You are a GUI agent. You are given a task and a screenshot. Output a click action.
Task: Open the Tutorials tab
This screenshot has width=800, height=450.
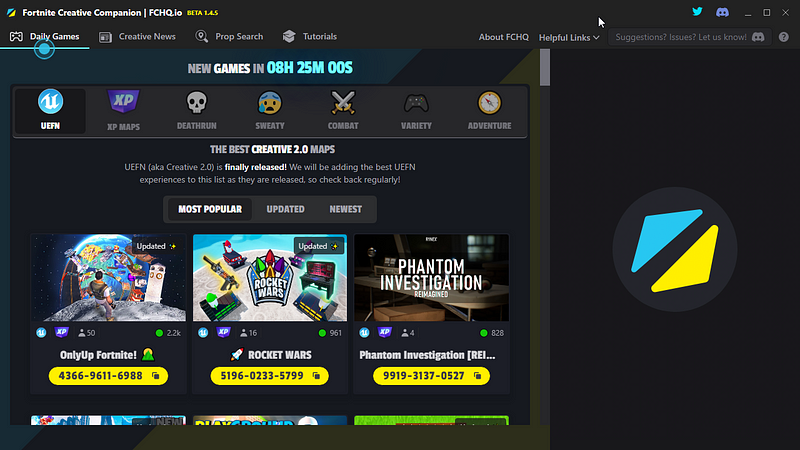[310, 37]
